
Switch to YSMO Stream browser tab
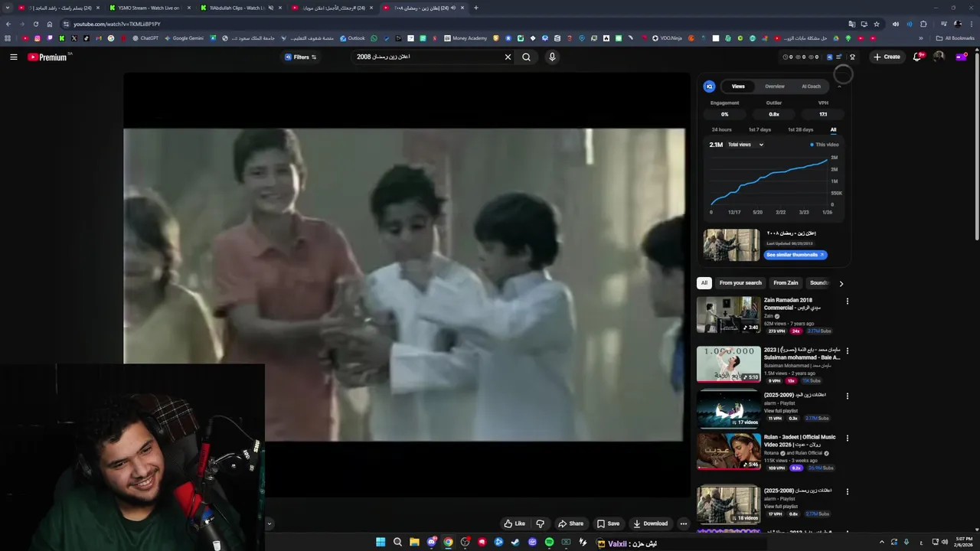[149, 8]
